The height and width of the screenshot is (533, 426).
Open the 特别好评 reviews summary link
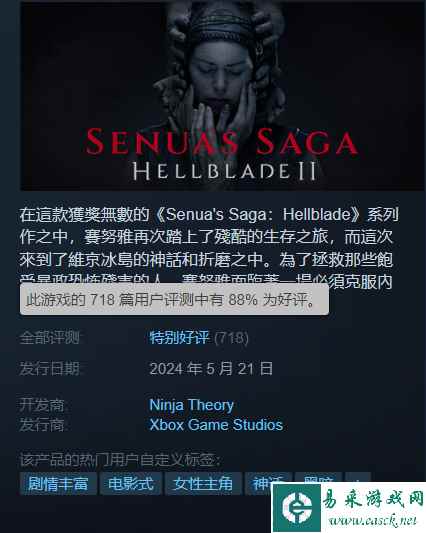point(179,338)
